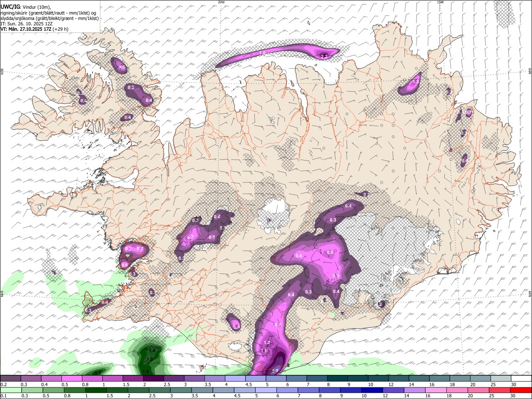532x399 pixels.
Task: Click the "2.2" value in offshore northern band
Action: coord(324,56)
